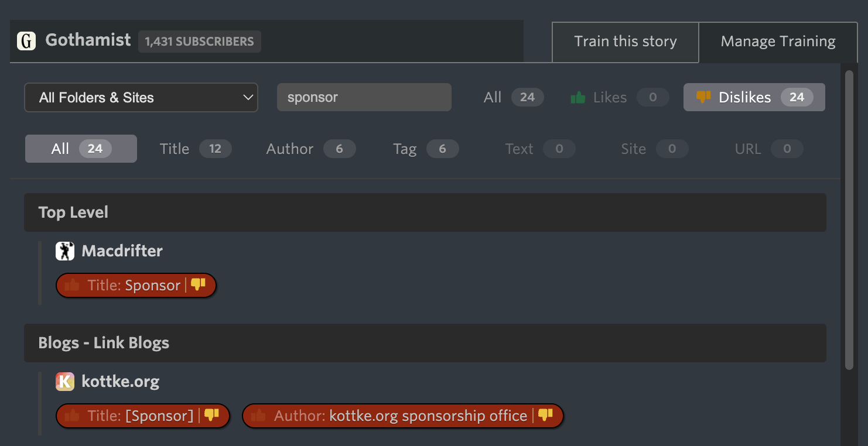This screenshot has width=868, height=446.
Task: Click the Gothamist site favicon
Action: [x=26, y=41]
